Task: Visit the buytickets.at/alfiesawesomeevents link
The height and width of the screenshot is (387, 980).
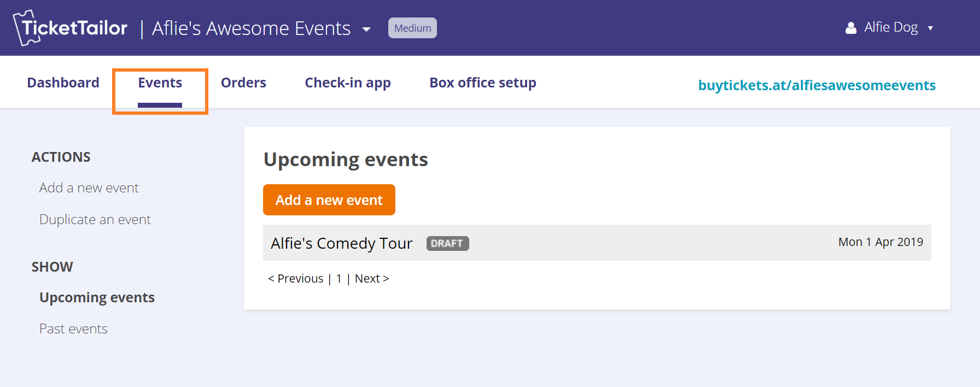Action: 817,85
